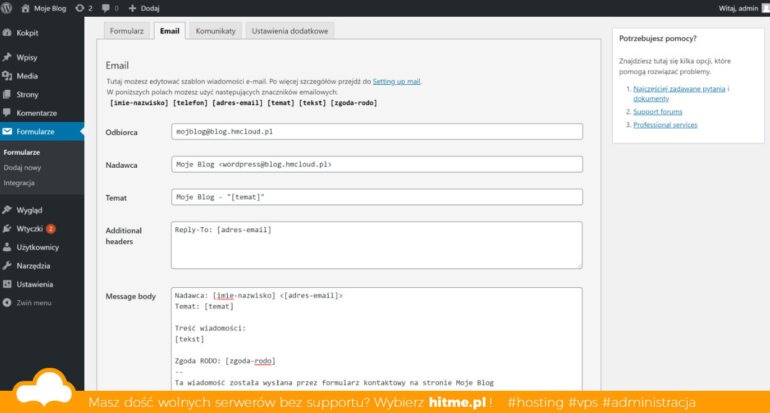Open the Support forums link

(x=658, y=112)
